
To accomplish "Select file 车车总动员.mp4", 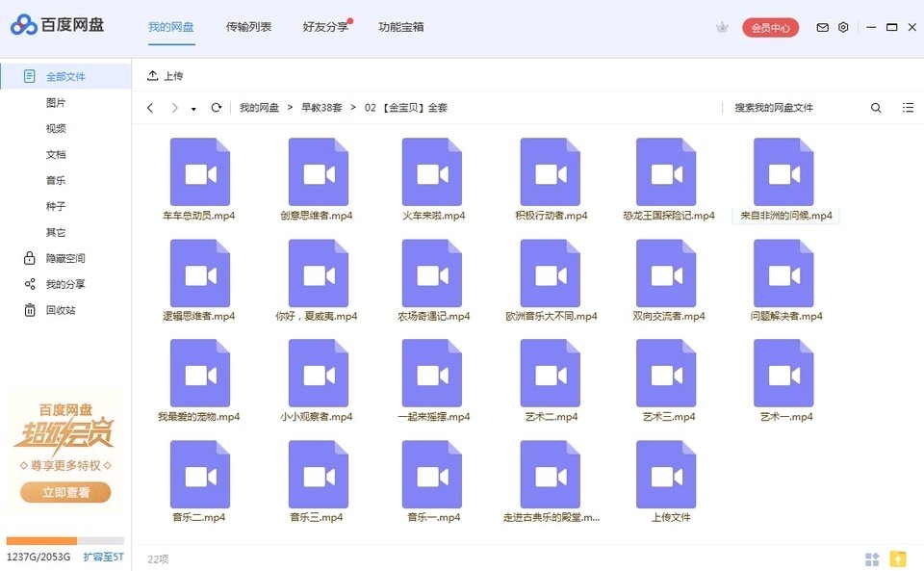I will (x=199, y=180).
